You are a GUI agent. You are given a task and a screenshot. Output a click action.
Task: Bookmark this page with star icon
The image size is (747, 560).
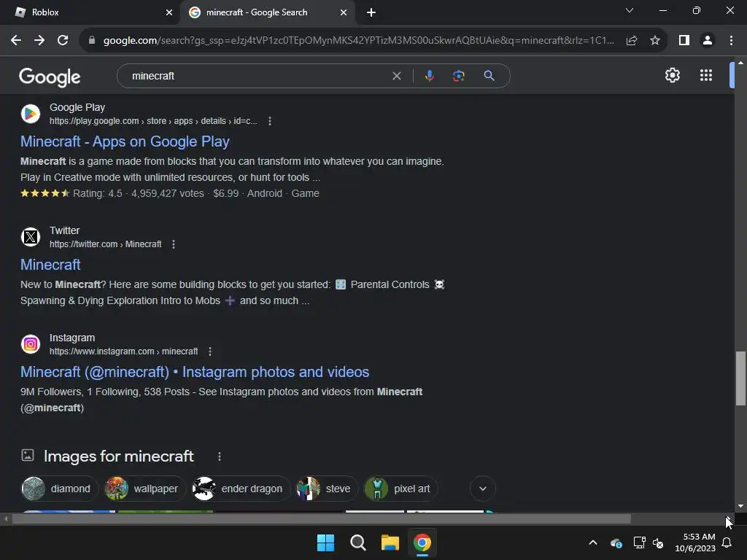tap(655, 41)
